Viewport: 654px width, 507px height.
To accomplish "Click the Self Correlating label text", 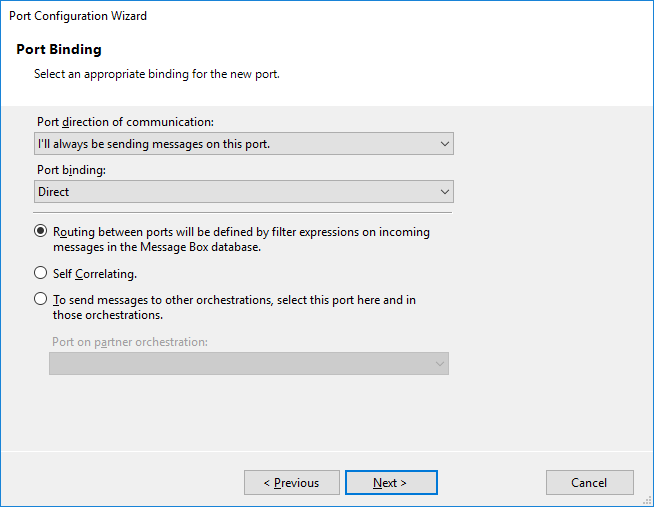I will (95, 274).
